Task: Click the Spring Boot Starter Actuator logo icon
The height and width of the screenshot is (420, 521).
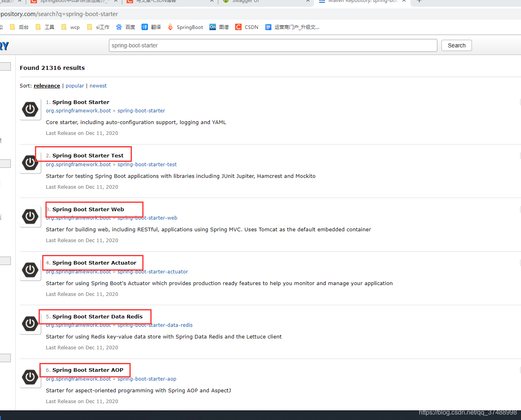Action: tap(30, 270)
